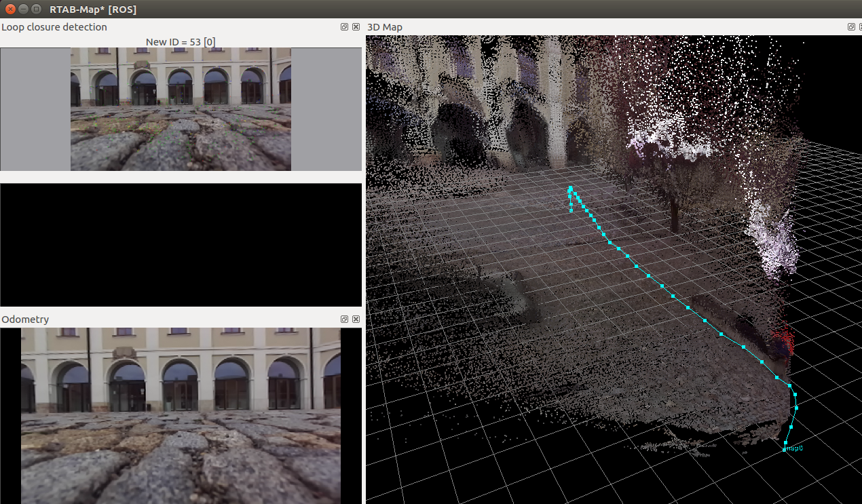Viewport: 862px width, 504px height.
Task: Close the RTAB-Map window
Action: [x=11, y=9]
